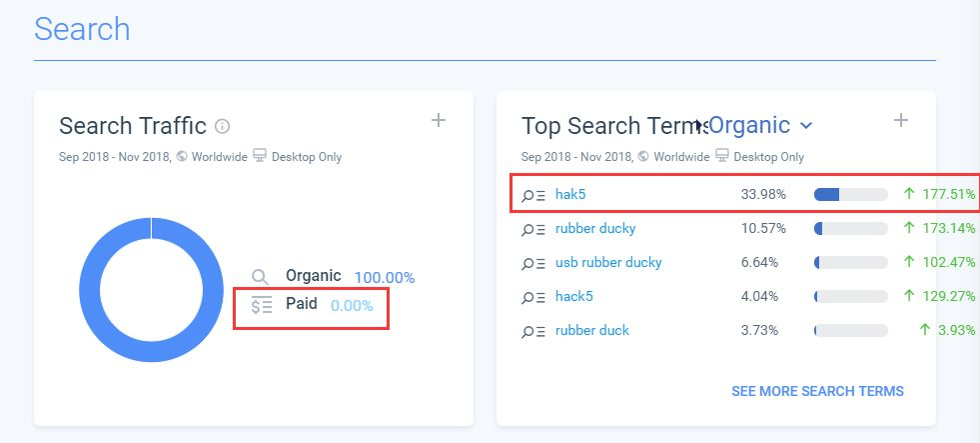Click the plus icon on Top Search Terms card
The image size is (980, 443).
click(x=901, y=120)
